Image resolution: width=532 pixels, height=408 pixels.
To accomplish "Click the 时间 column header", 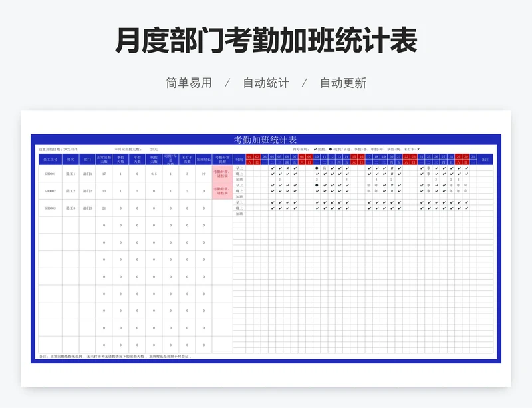I will (239, 160).
